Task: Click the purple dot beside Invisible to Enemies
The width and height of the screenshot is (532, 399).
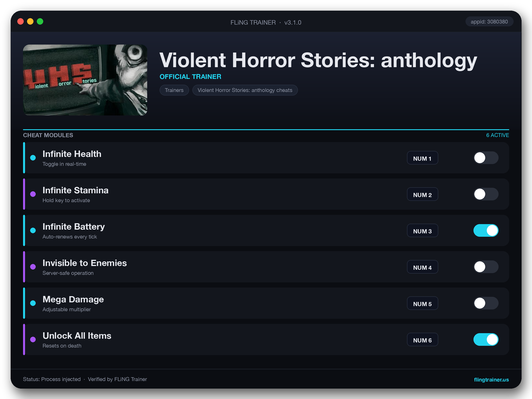Action: 33,267
